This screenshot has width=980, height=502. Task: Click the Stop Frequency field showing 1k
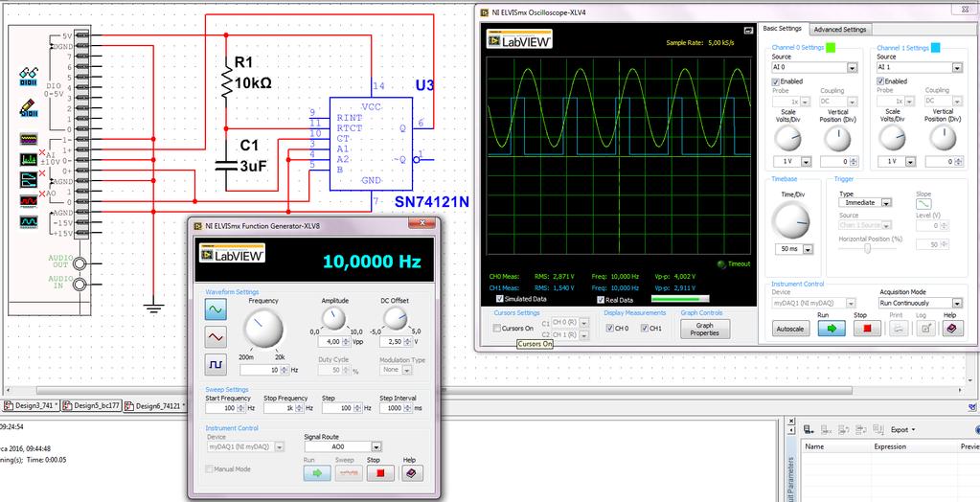(x=279, y=407)
